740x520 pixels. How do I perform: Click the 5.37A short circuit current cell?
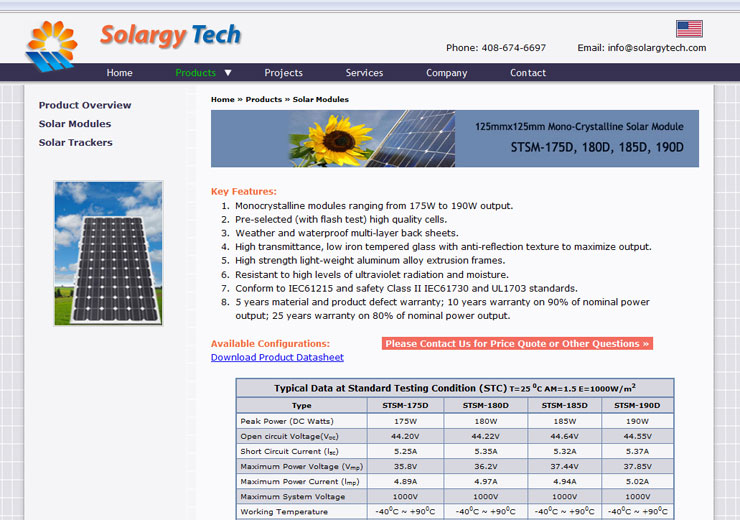pos(637,452)
